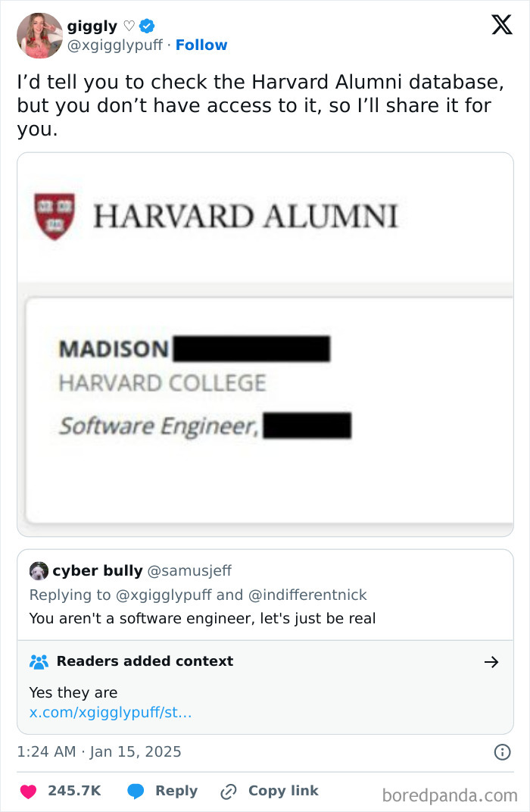The image size is (530, 812).
Task: Click the Readers added context people icon
Action: 40,661
